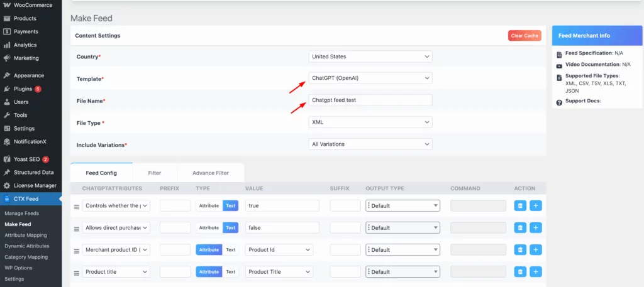644x287 pixels.
Task: Delete the first feed row with value true
Action: click(x=520, y=205)
